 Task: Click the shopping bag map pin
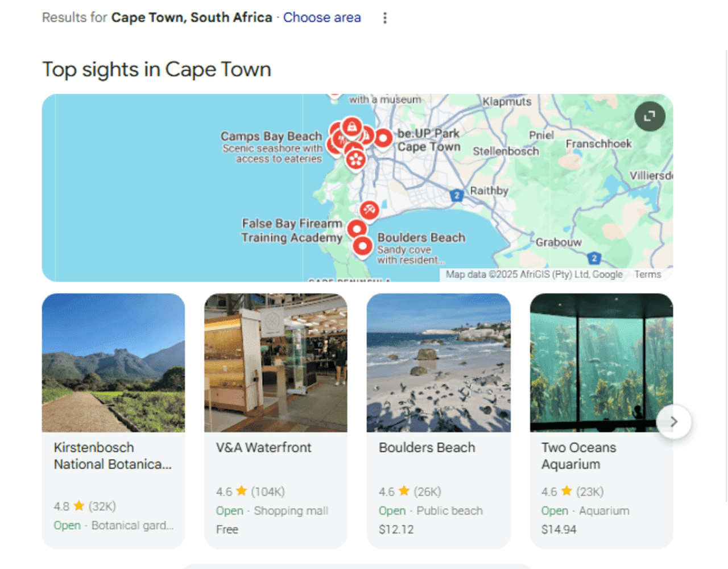pos(352,127)
